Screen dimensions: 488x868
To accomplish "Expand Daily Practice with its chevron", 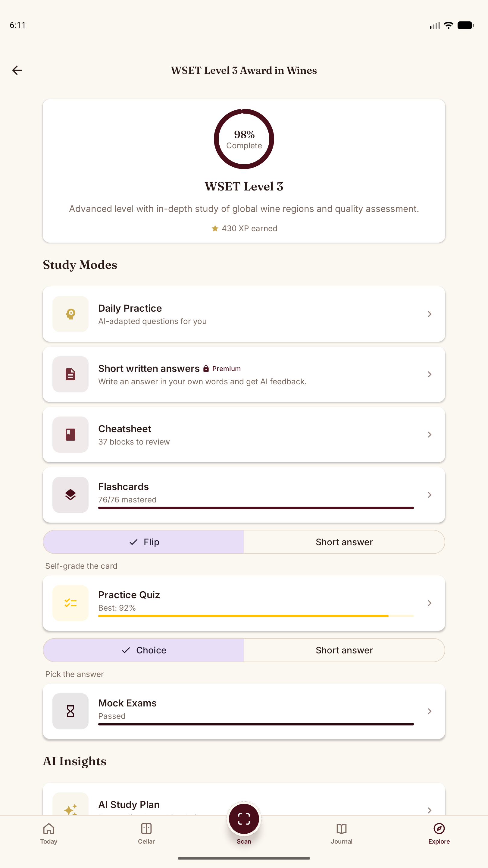I will coord(429,314).
